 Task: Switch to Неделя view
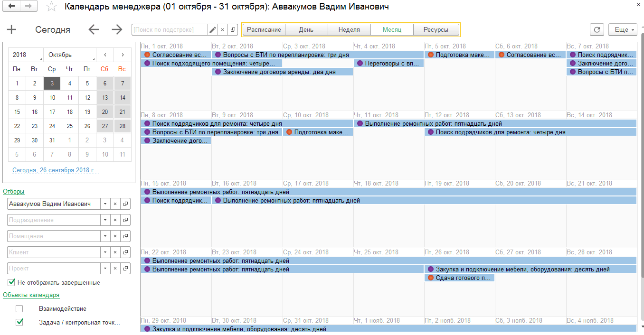(x=349, y=29)
